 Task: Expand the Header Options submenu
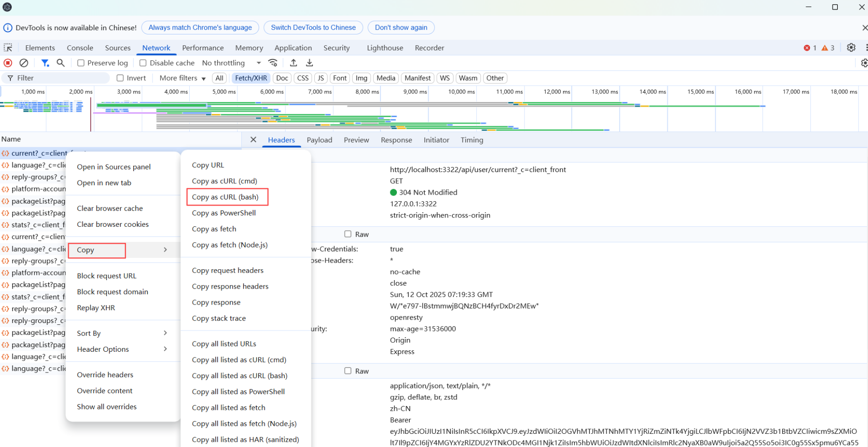123,349
